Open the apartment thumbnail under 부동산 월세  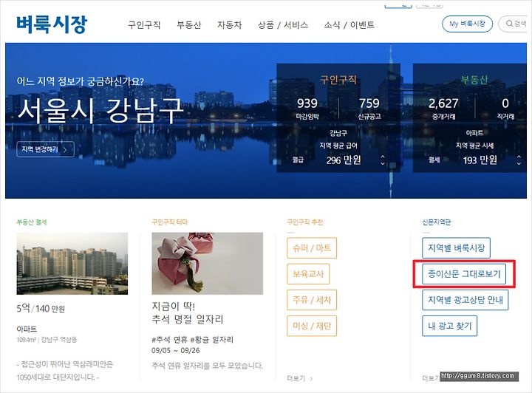click(x=72, y=264)
